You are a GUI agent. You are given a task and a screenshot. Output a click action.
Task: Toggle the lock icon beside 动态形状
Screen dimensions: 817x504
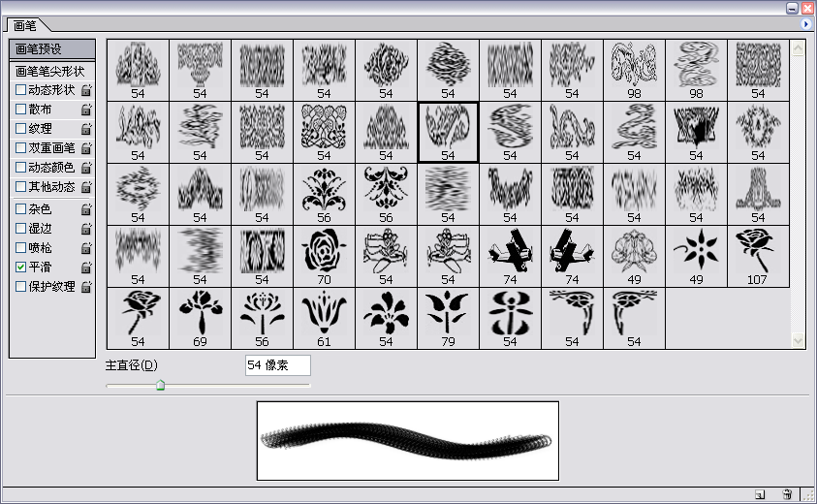pos(86,90)
